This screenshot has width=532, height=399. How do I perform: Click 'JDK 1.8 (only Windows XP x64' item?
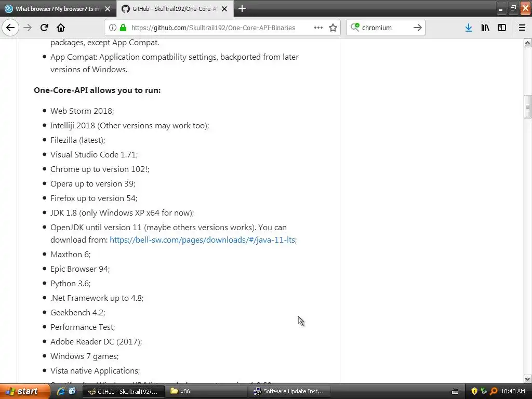pyautogui.click(x=122, y=213)
